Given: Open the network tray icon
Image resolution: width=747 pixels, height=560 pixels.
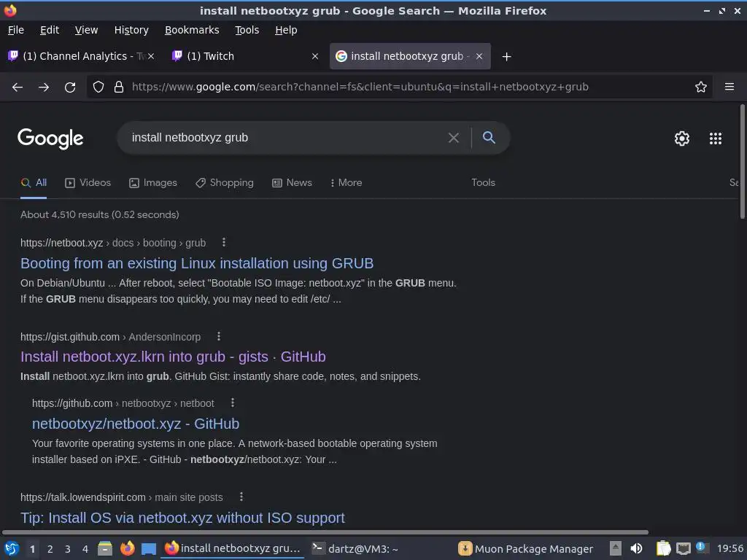Looking at the screenshot, I should tap(683, 549).
